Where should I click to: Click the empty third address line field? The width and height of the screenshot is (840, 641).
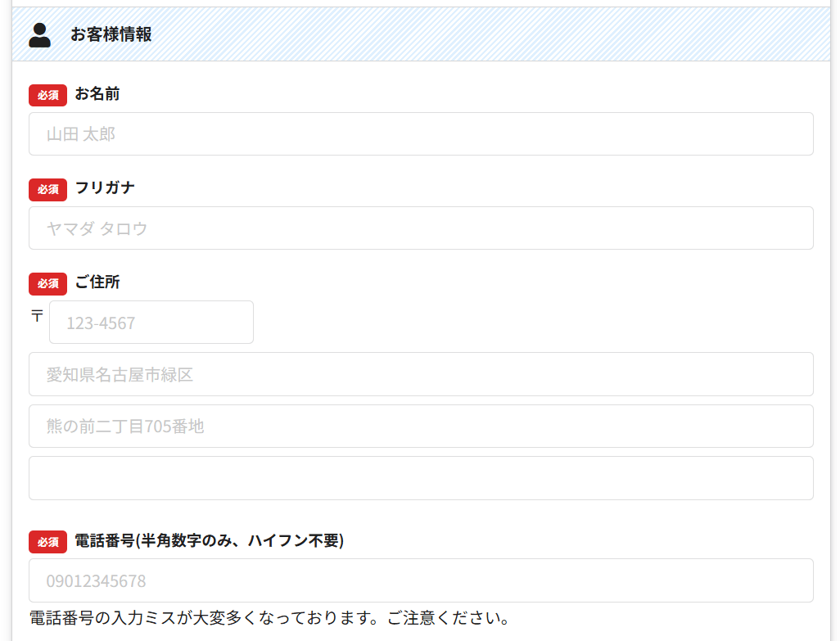421,478
